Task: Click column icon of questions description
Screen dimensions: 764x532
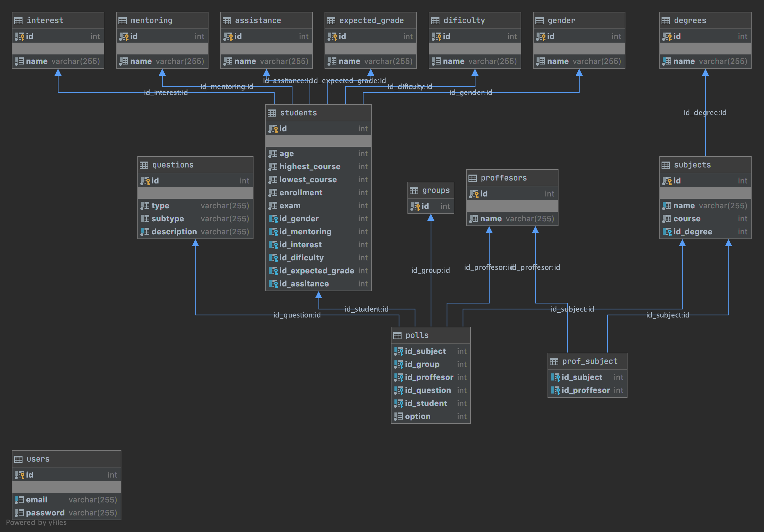Action: (145, 232)
